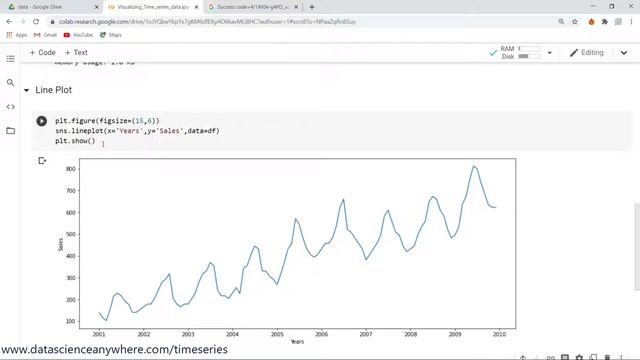This screenshot has height=360, width=640.
Task: Open Chrome three-dot menu
Action: point(631,22)
